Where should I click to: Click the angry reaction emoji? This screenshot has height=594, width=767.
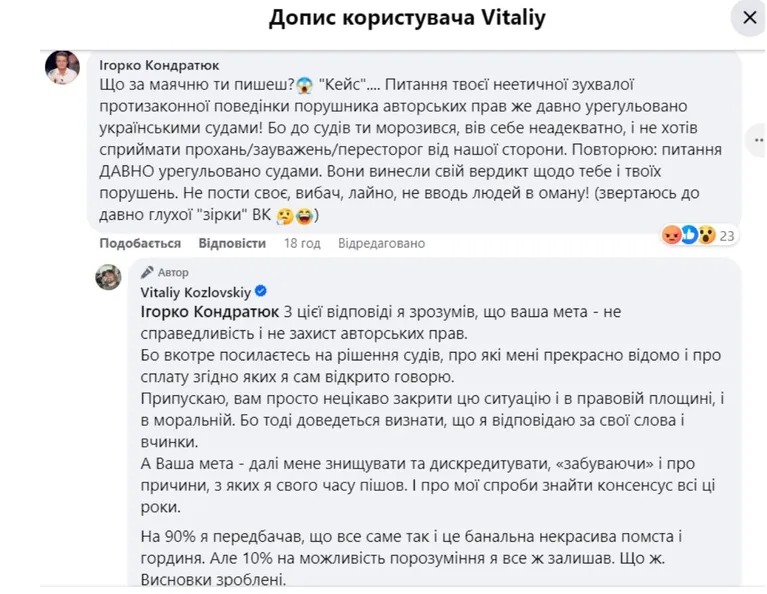[670, 236]
